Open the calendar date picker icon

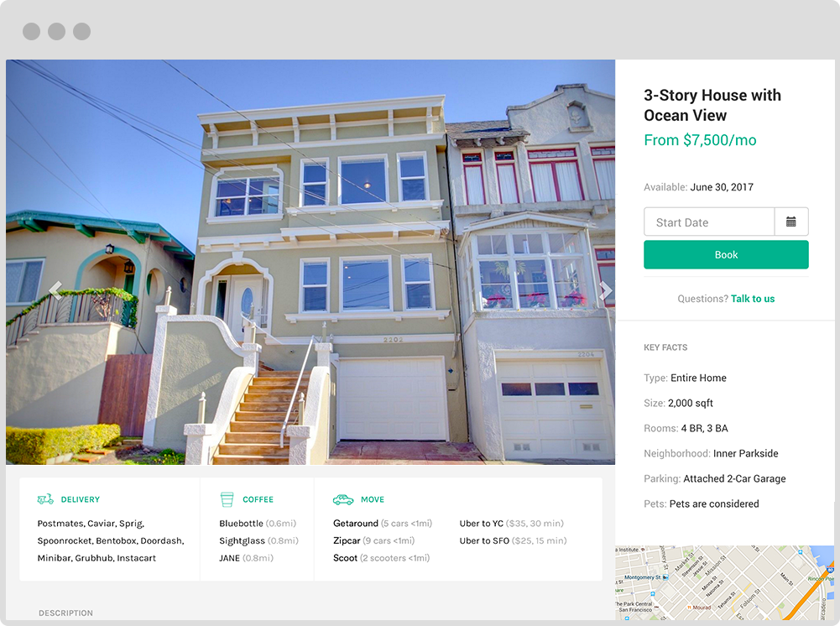[x=790, y=222]
